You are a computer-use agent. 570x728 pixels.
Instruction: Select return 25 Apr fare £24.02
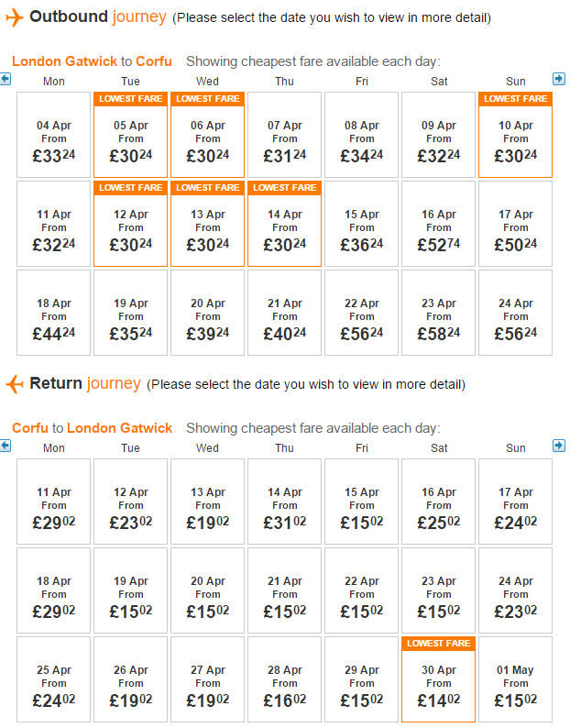point(54,679)
